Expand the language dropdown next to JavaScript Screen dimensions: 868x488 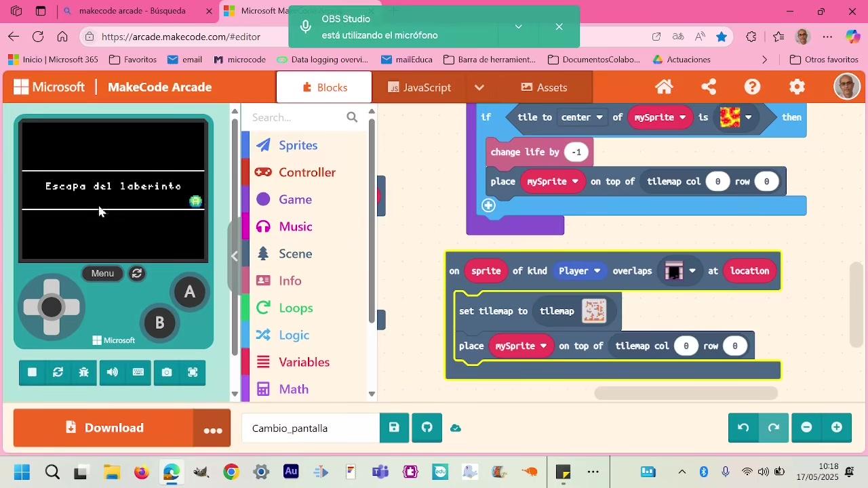tap(479, 87)
